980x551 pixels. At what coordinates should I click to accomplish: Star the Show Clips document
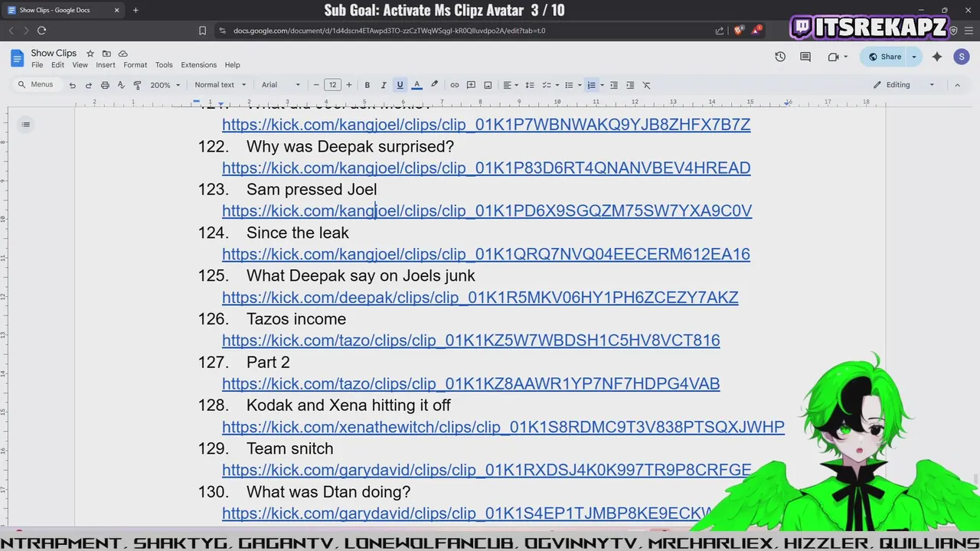(x=90, y=54)
